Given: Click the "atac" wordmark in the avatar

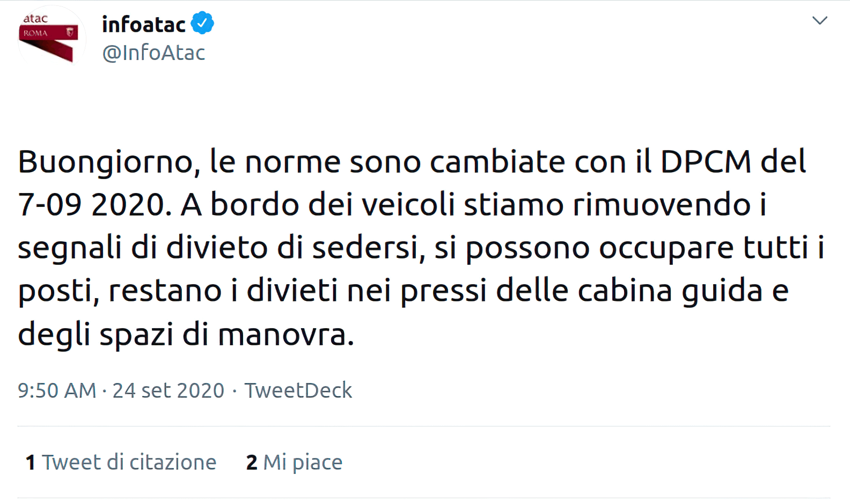Looking at the screenshot, I should click(35, 19).
